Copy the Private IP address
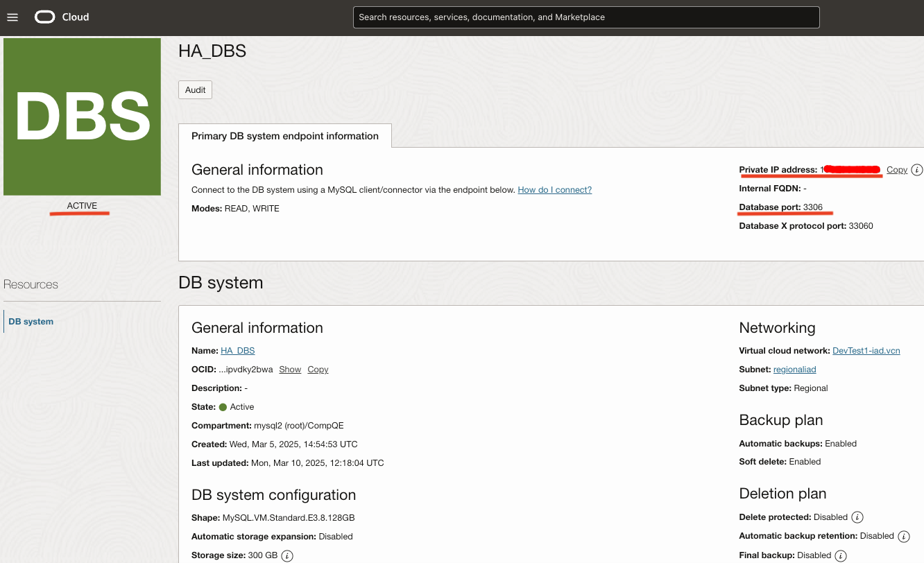The image size is (924, 563). [x=896, y=170]
